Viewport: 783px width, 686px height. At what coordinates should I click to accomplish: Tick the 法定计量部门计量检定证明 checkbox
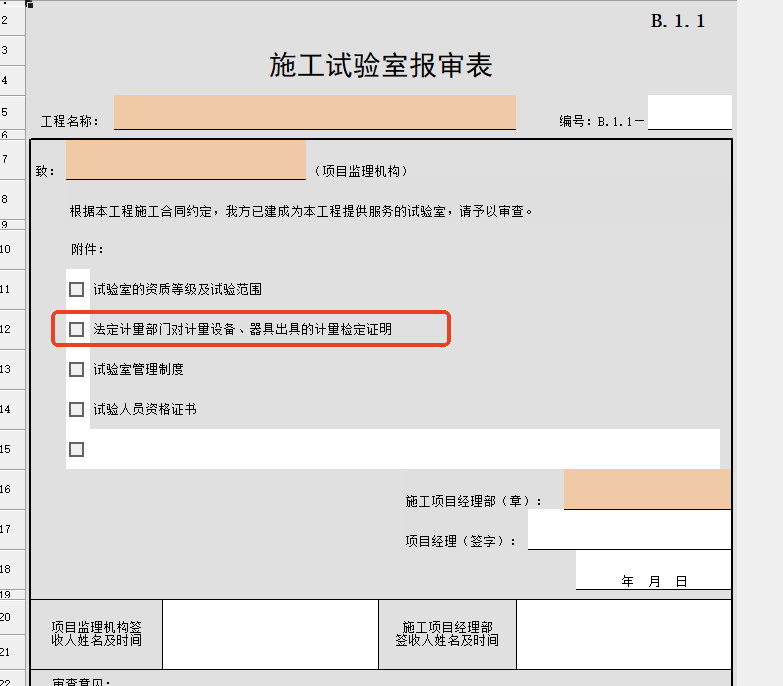click(77, 329)
